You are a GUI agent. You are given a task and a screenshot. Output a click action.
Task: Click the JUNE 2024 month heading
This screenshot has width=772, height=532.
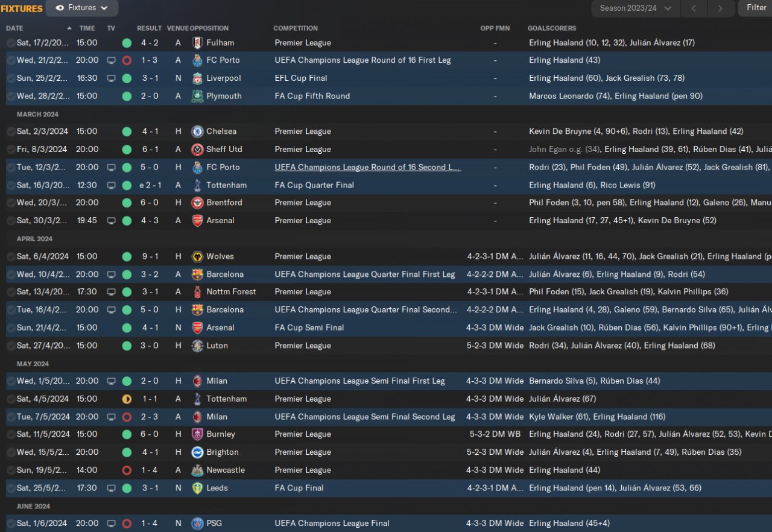point(34,507)
